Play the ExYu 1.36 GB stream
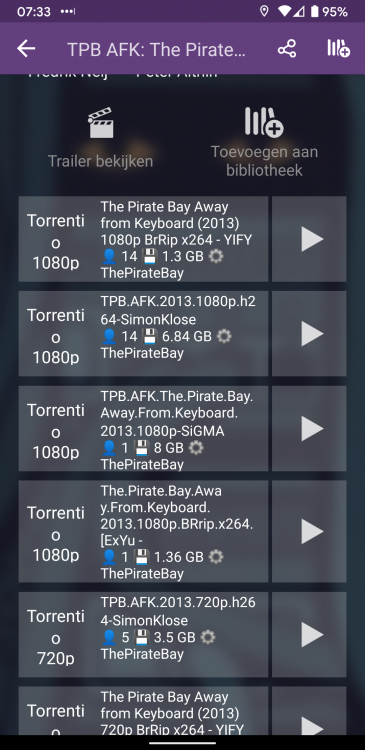 (309, 531)
